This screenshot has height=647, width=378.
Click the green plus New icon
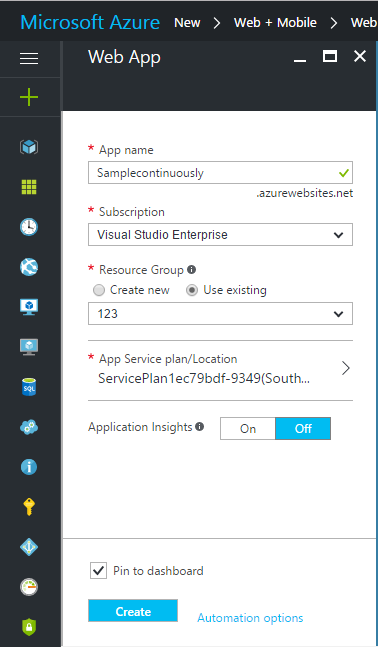pos(29,97)
